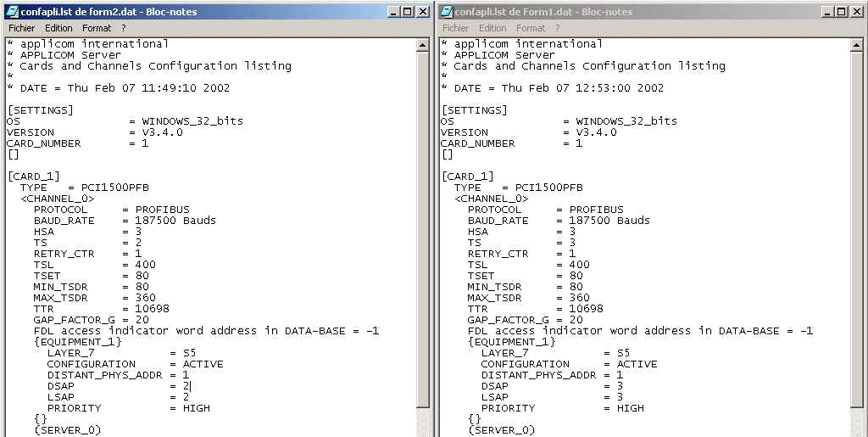Open the ? help menu in form2.dat window

pos(124,28)
